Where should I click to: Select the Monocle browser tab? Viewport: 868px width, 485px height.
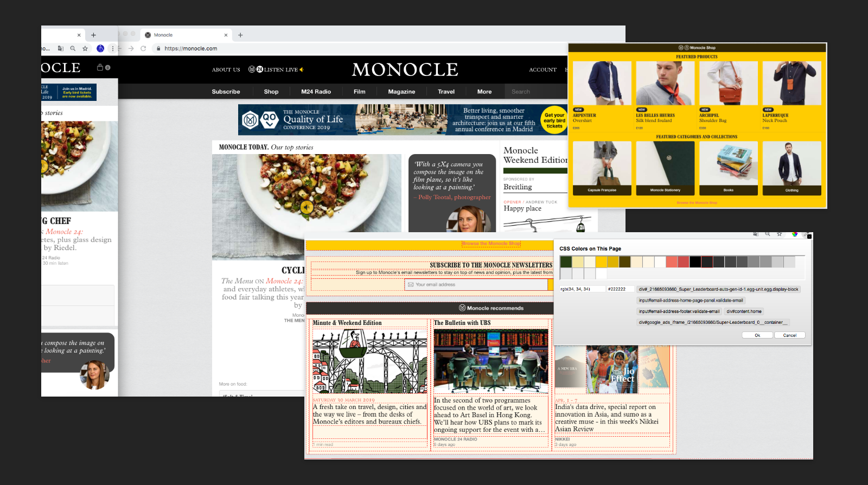point(187,35)
